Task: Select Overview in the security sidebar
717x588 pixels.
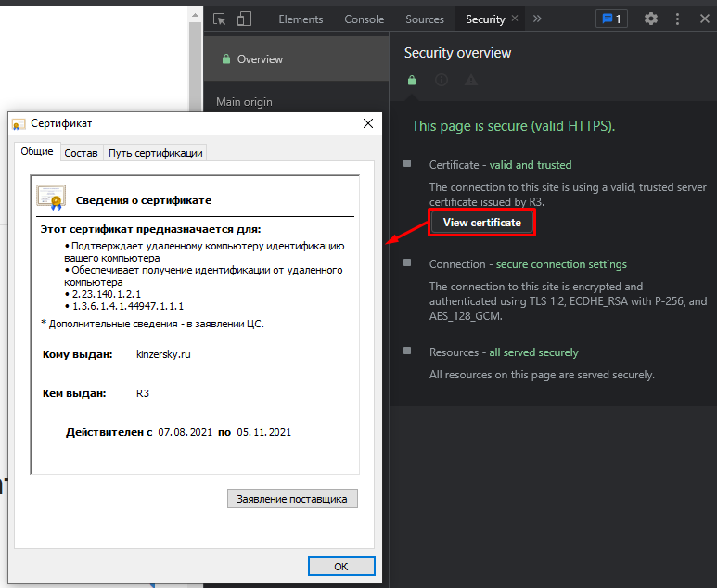Action: 260,59
